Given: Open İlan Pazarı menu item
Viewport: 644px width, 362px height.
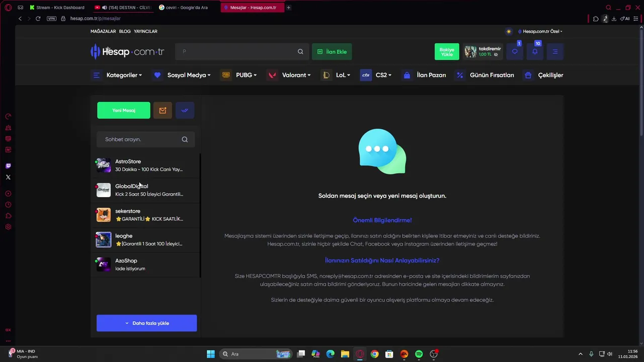Looking at the screenshot, I should (x=424, y=75).
